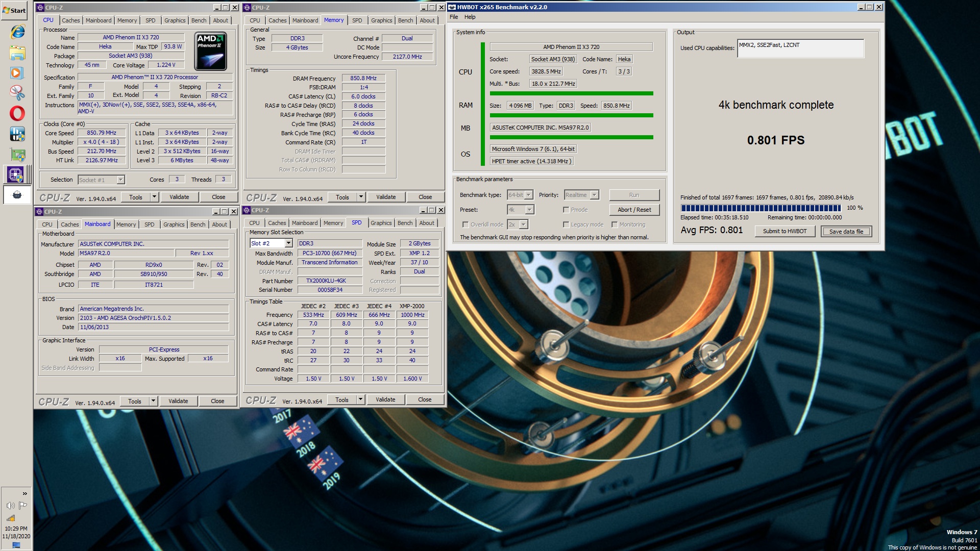Click the green MB status bar

point(571,137)
